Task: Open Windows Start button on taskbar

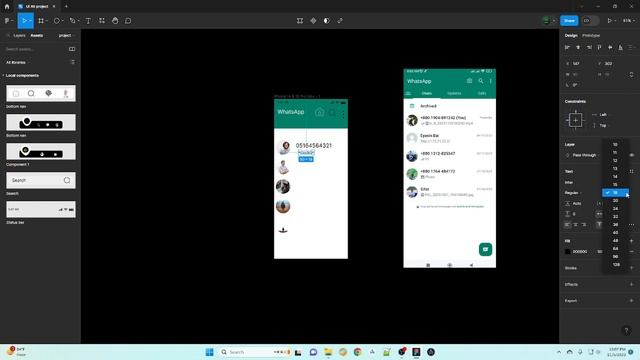Action: (209, 352)
